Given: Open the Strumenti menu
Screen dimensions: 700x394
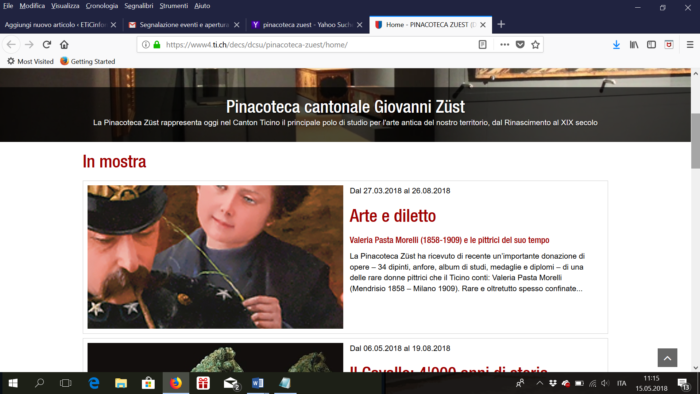Looking at the screenshot, I should (174, 6).
